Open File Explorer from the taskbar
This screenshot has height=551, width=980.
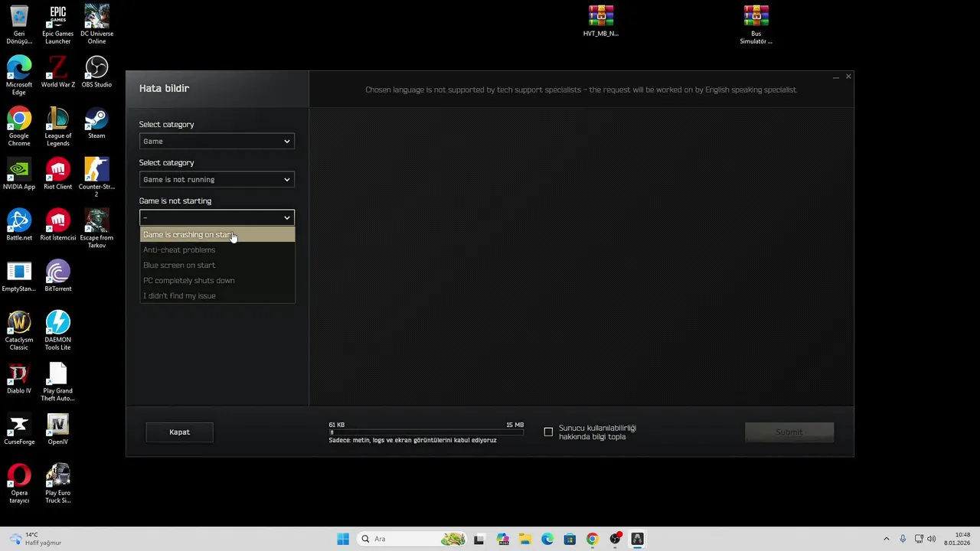525,539
